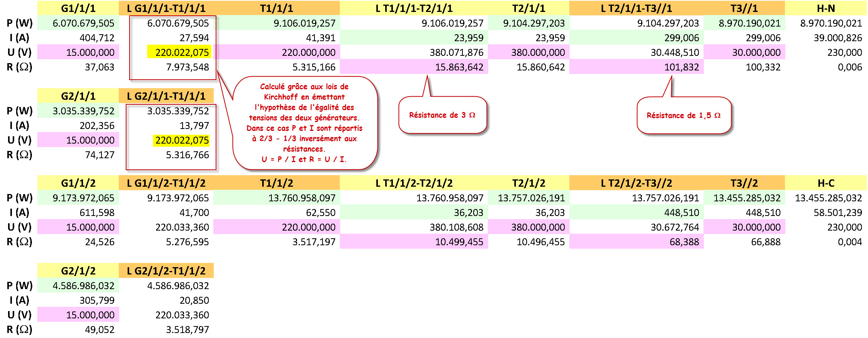The height and width of the screenshot is (338, 868).
Task: Click the T3//1 header cell
Action: (744, 8)
